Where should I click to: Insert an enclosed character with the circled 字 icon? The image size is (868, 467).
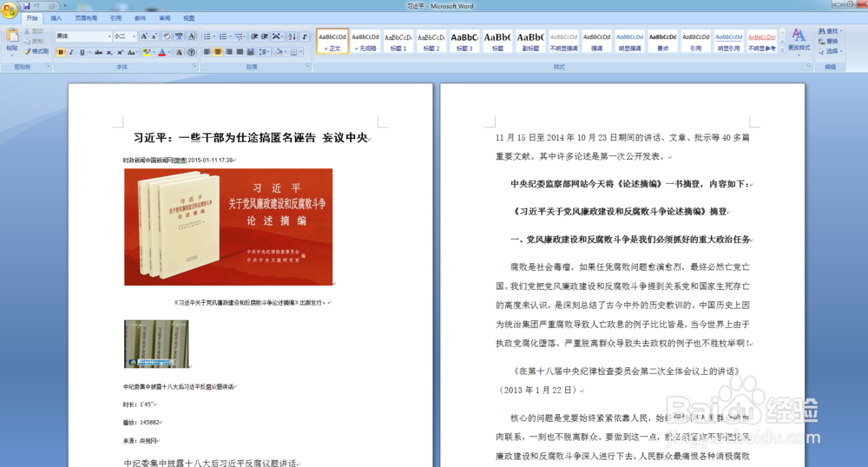tap(192, 53)
